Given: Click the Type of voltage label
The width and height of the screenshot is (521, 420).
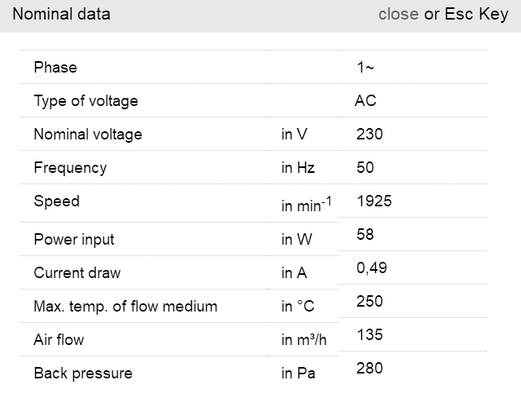Looking at the screenshot, I should click(86, 101).
